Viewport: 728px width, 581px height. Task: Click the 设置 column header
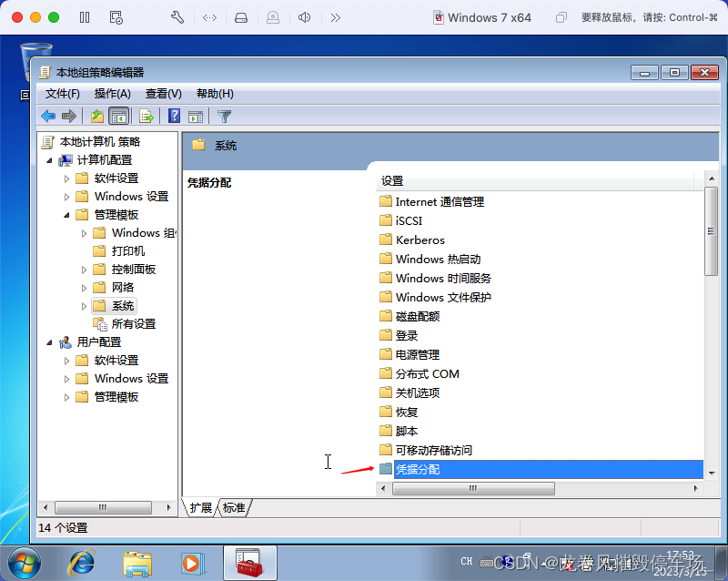(534, 181)
